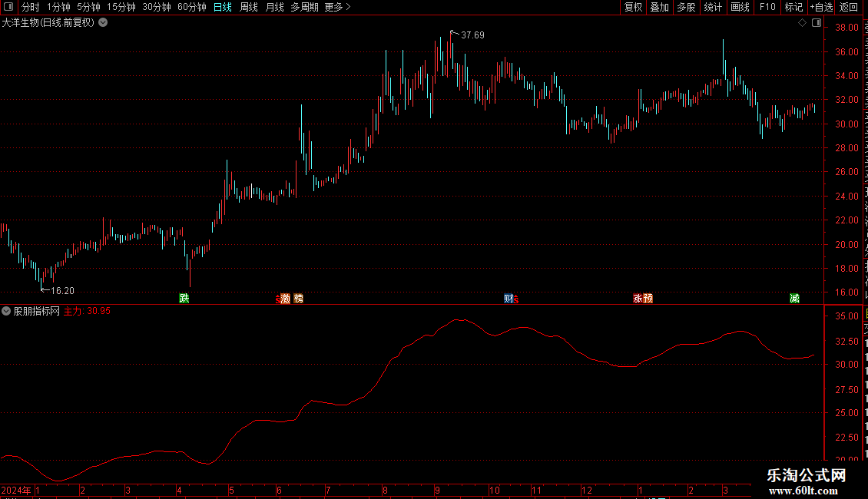Screen dimensions: 868x499
Task: Click the 10 month marker on time axis
Action: 495,490
